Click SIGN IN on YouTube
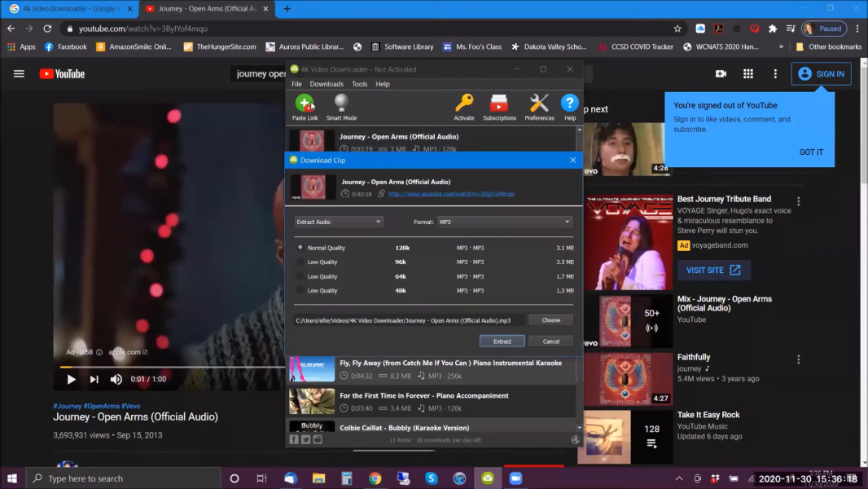The width and height of the screenshot is (868, 489). point(821,73)
